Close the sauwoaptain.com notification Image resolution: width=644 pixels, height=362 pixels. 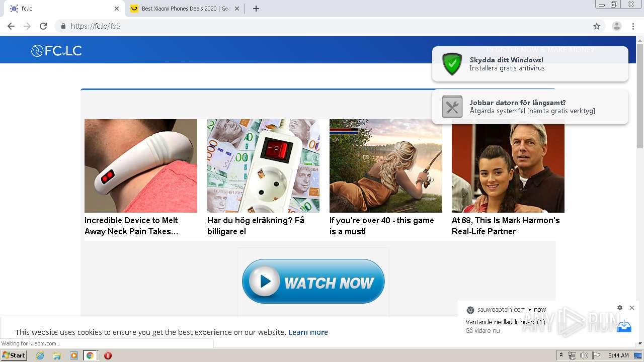tap(632, 308)
